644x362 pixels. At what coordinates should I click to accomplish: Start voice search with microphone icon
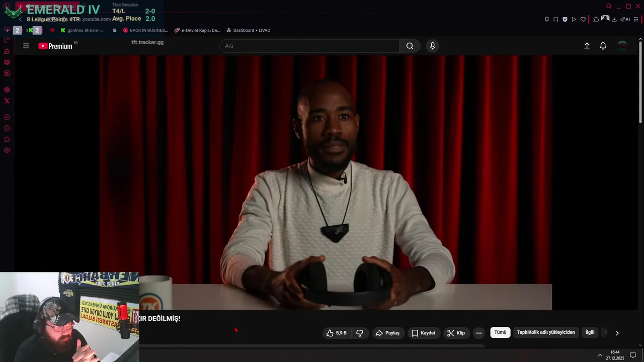click(432, 46)
